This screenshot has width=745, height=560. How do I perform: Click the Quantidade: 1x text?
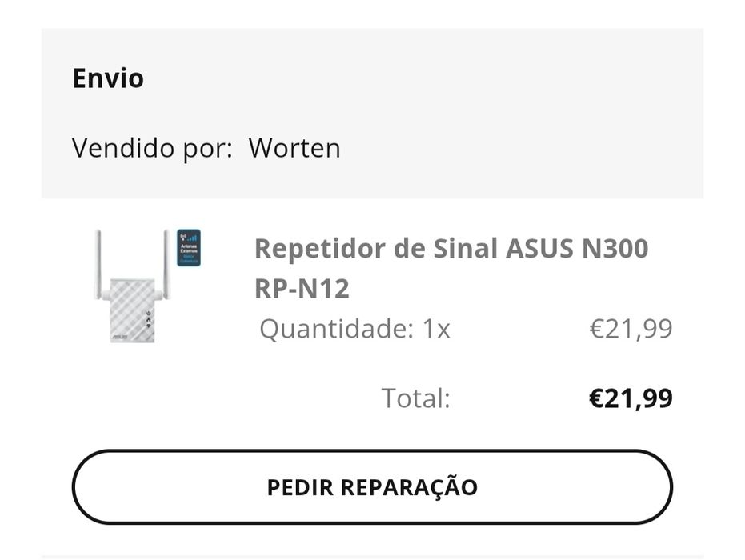[x=354, y=329]
